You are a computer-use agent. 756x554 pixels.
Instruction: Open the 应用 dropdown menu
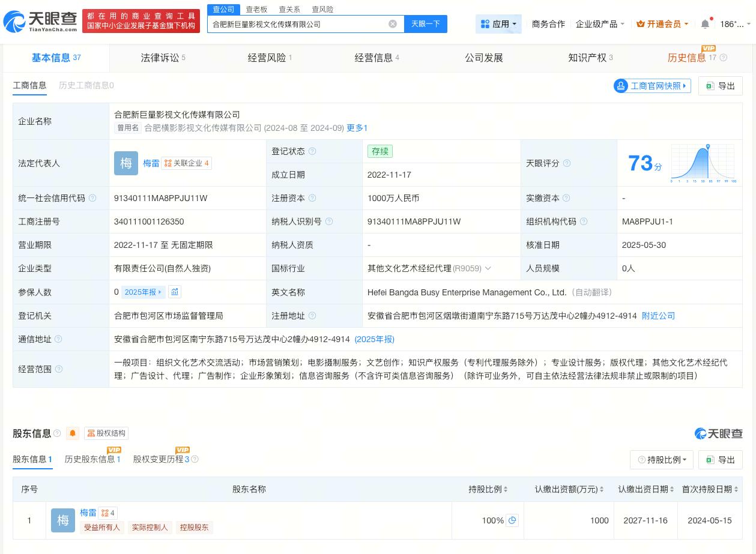point(499,24)
